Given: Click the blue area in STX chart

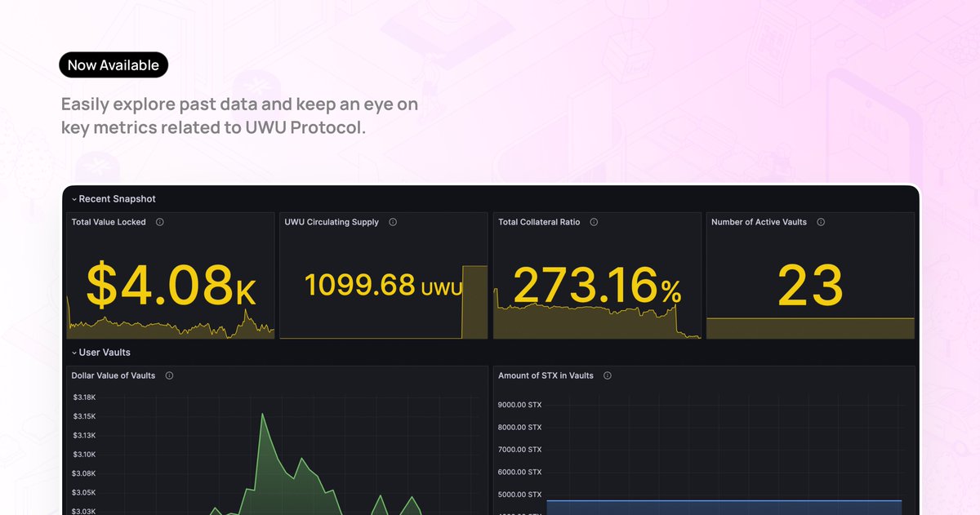Looking at the screenshot, I should click(724, 508).
